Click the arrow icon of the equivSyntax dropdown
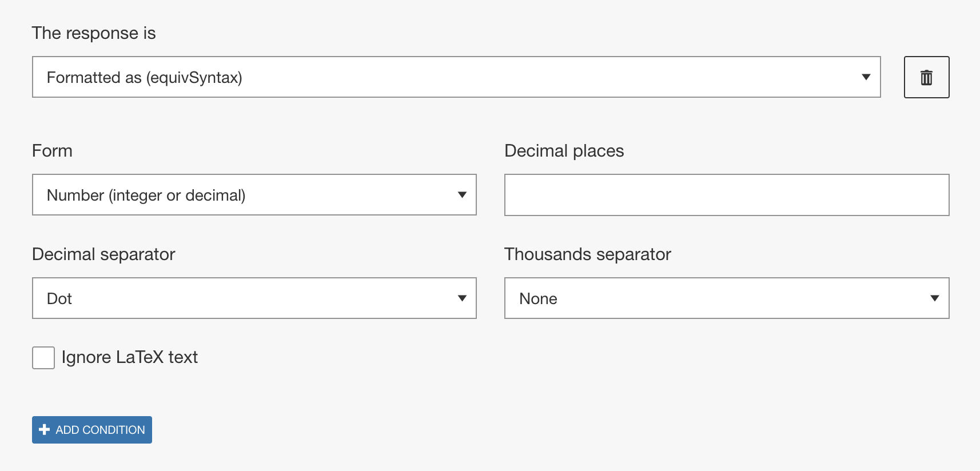Viewport: 980px width, 471px height. coord(866,77)
